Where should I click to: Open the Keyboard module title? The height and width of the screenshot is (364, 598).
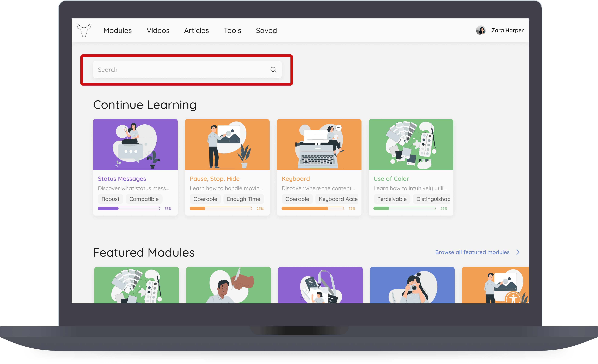click(296, 179)
